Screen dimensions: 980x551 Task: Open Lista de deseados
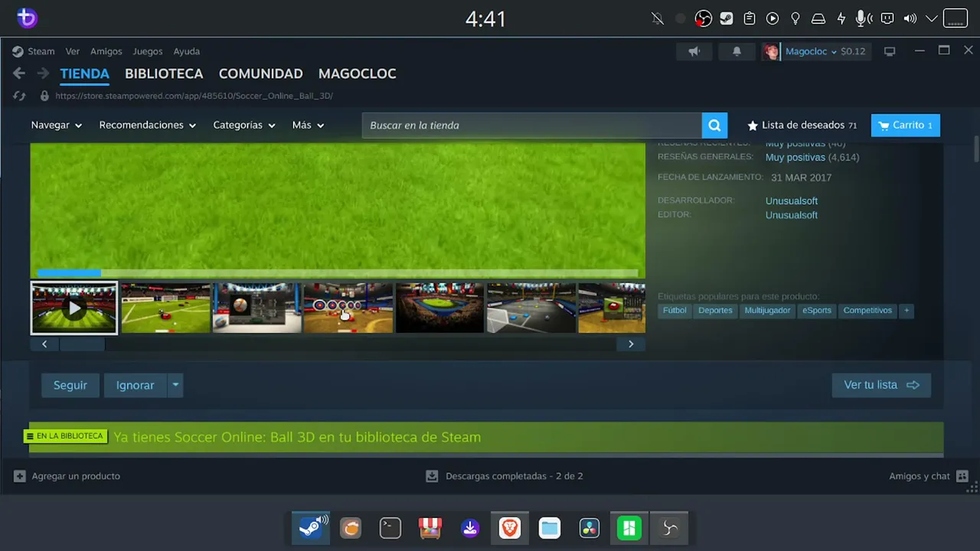802,126
